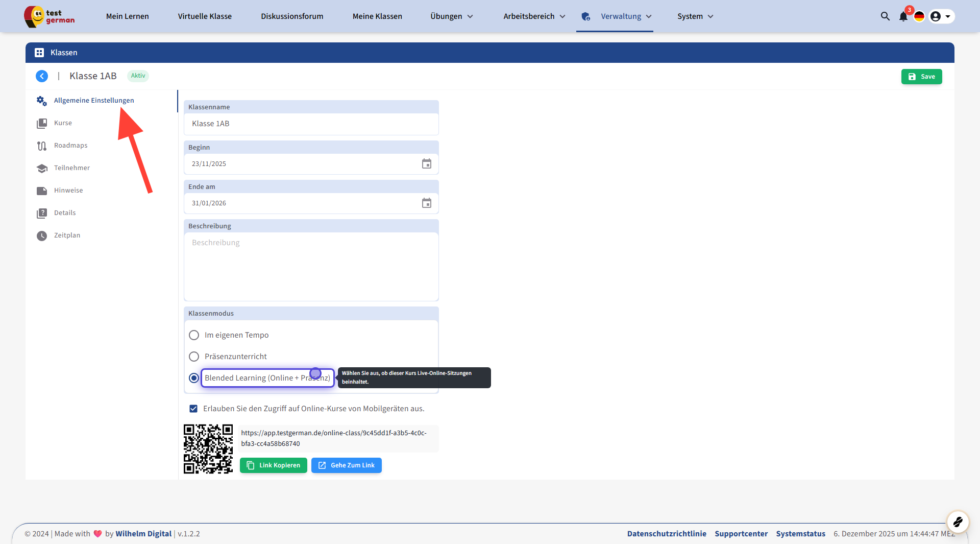
Task: Click into the Beschreibung text area
Action: (x=311, y=266)
